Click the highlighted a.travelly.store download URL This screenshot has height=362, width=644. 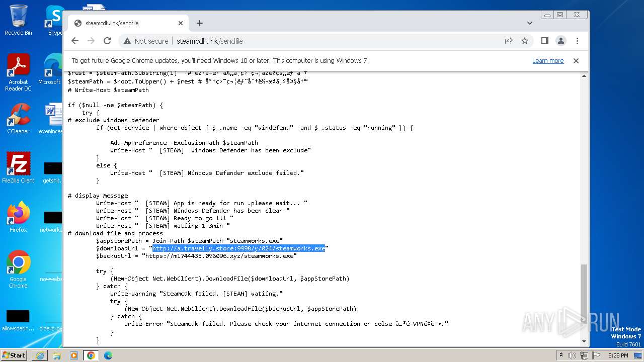pos(239,248)
